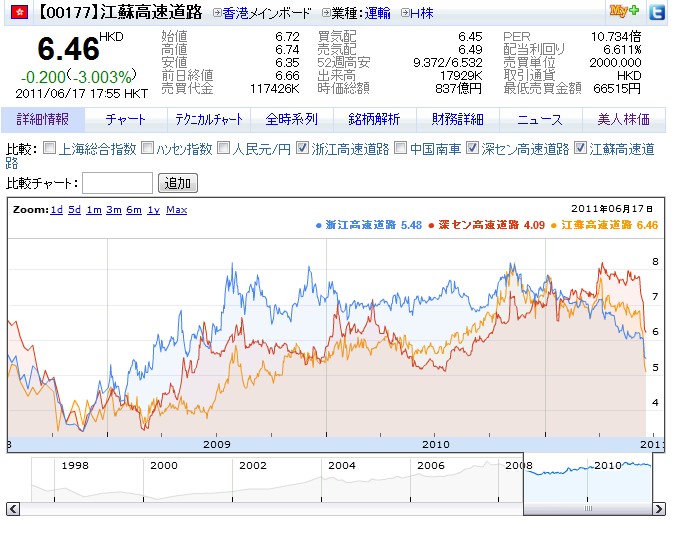Enable the 上海総合指数 comparison checkbox
This screenshot has height=537, width=690.
50,149
